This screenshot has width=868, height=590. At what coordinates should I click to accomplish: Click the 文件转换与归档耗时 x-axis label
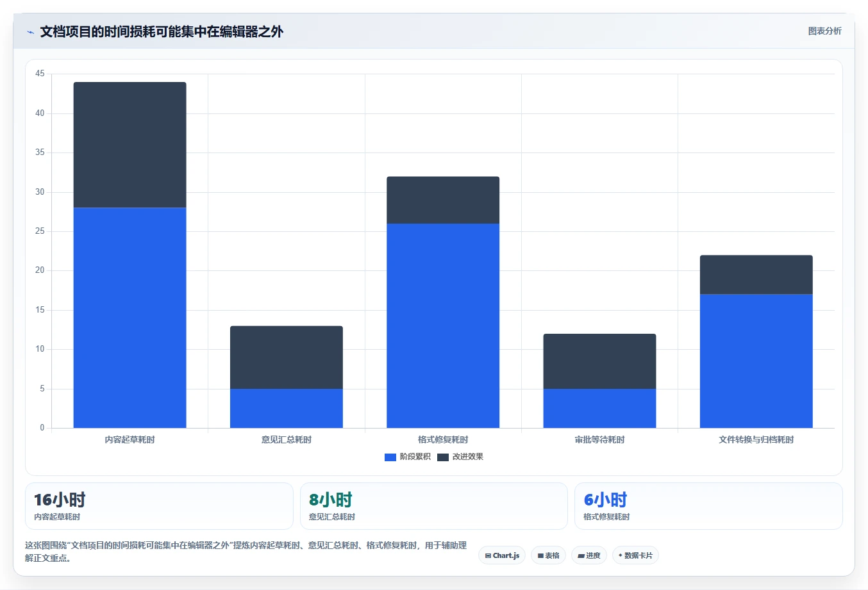[x=756, y=439]
